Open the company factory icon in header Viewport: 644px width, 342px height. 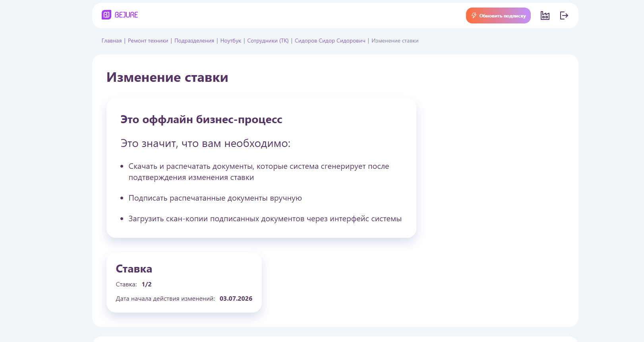click(545, 15)
